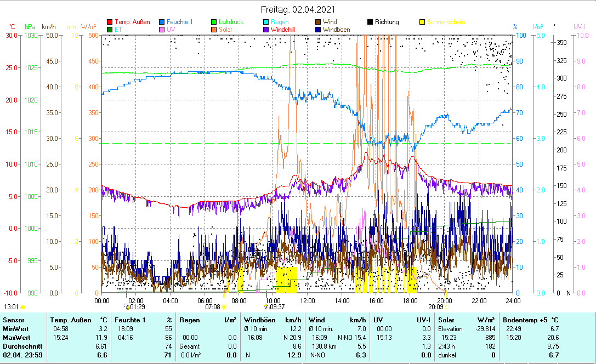
Task: Click the date title Freitag, 02.04.2021
Action: pos(298,10)
